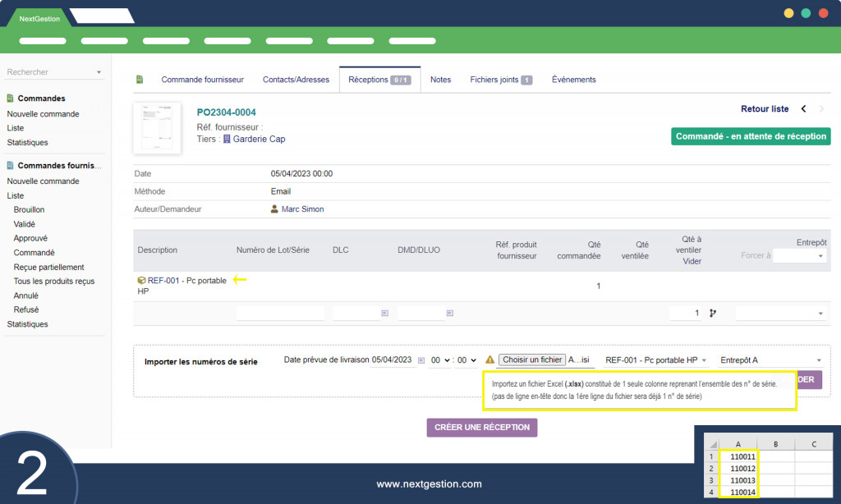Image resolution: width=841 pixels, height=504 pixels.
Task: Open the delivery date calendar icon
Action: tap(421, 360)
